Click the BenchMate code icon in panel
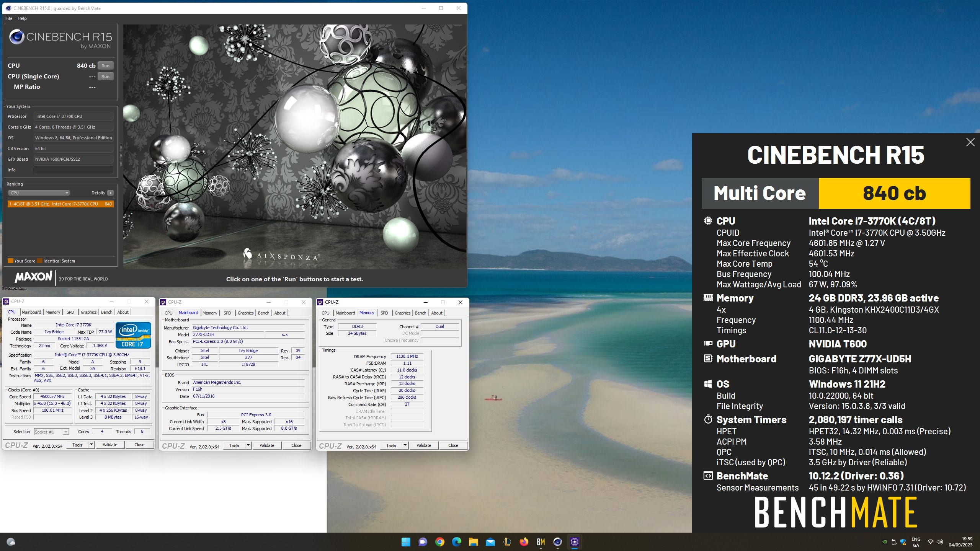Viewport: 980px width, 551px height. 708,476
